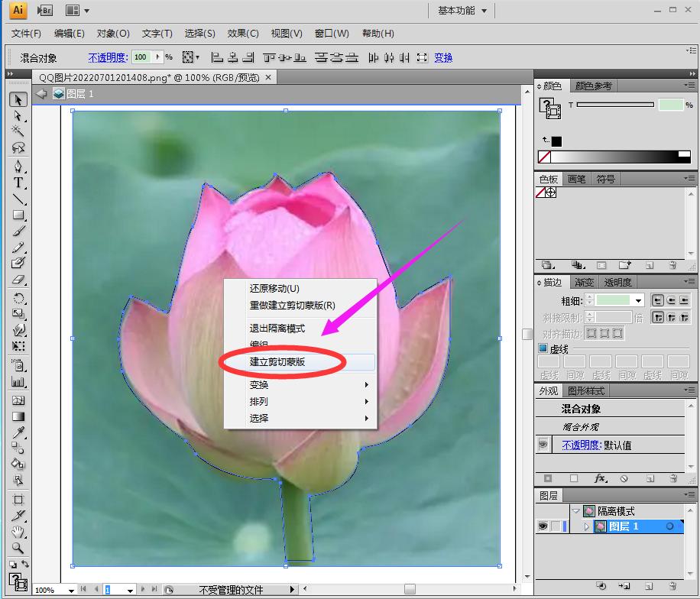Activate the Hand tool
The width and height of the screenshot is (700, 599).
point(19,532)
